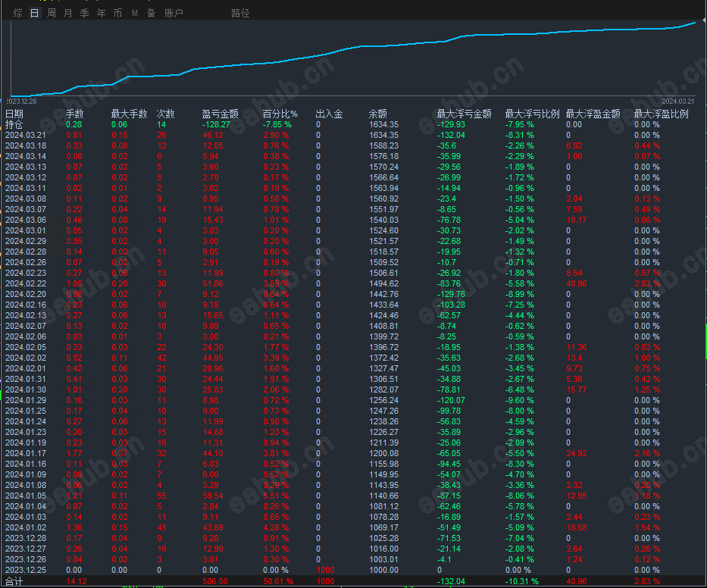Switch to the 综 summary tab

tap(18, 13)
